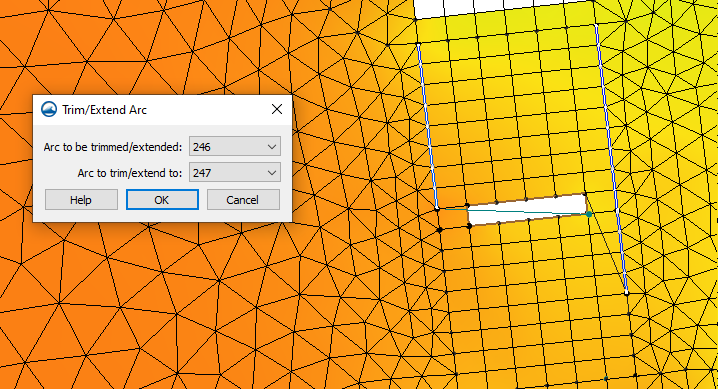Screen dimensions: 718x389
Task: Select the right blue-white arc line
Action: pos(611,158)
